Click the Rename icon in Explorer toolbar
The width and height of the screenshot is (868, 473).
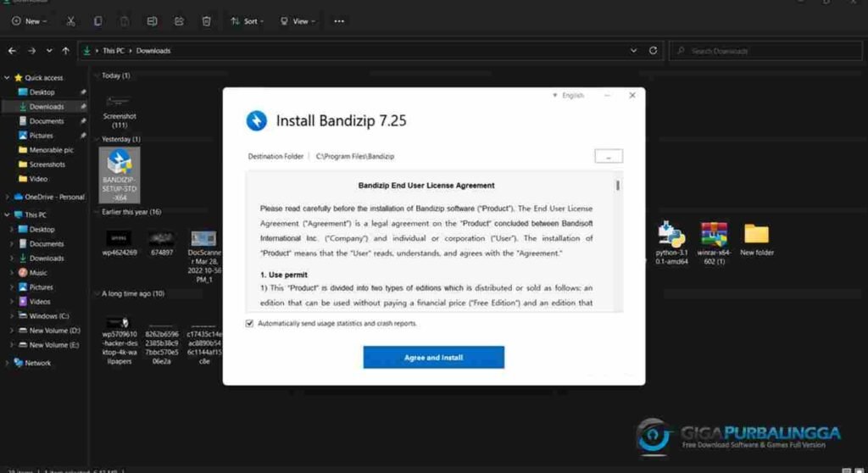pyautogui.click(x=152, y=21)
